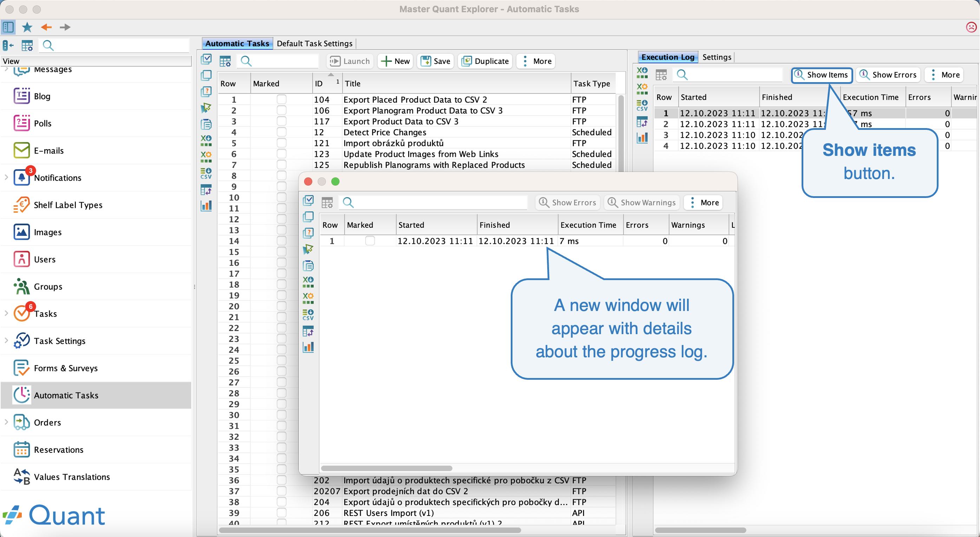Switch to the Automatic Tasks tab

237,43
